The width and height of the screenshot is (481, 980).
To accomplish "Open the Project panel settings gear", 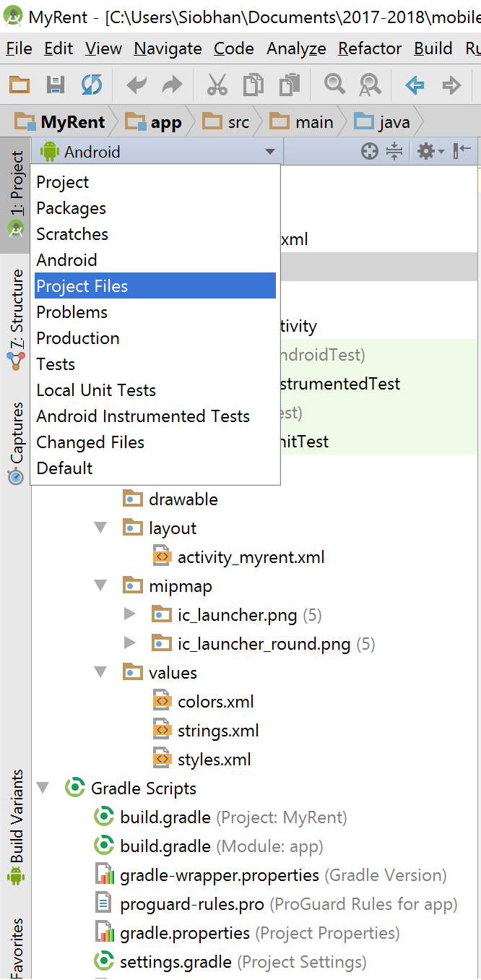I will pos(425,151).
